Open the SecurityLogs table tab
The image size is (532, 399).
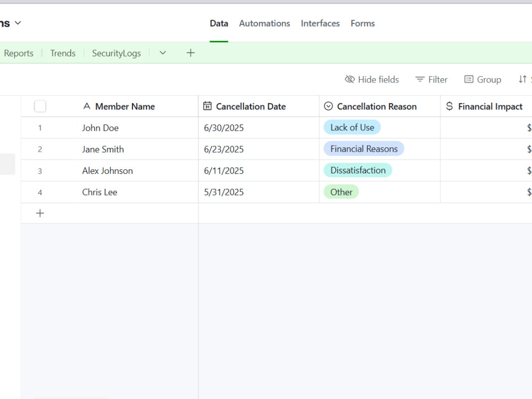[x=117, y=53]
